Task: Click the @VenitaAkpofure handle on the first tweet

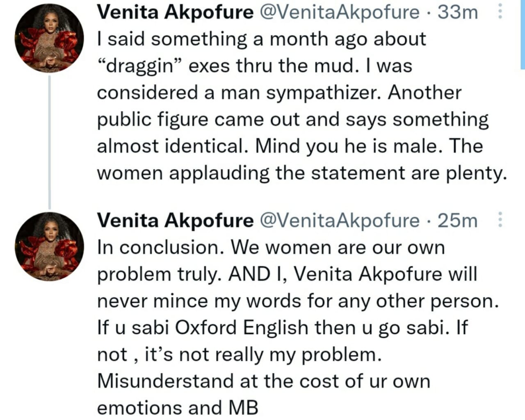Action: [340, 12]
